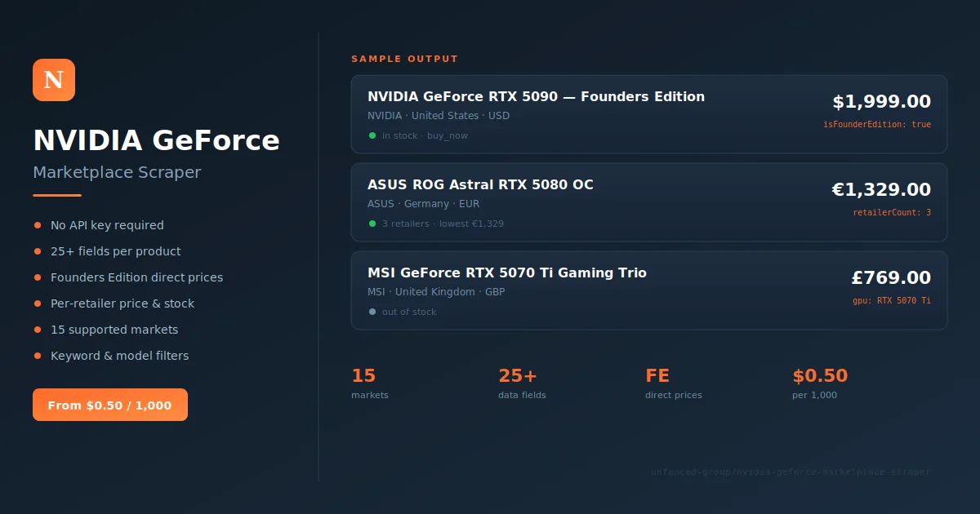Click the $1,999.00 price
The width and height of the screenshot is (980, 514).
pos(882,102)
